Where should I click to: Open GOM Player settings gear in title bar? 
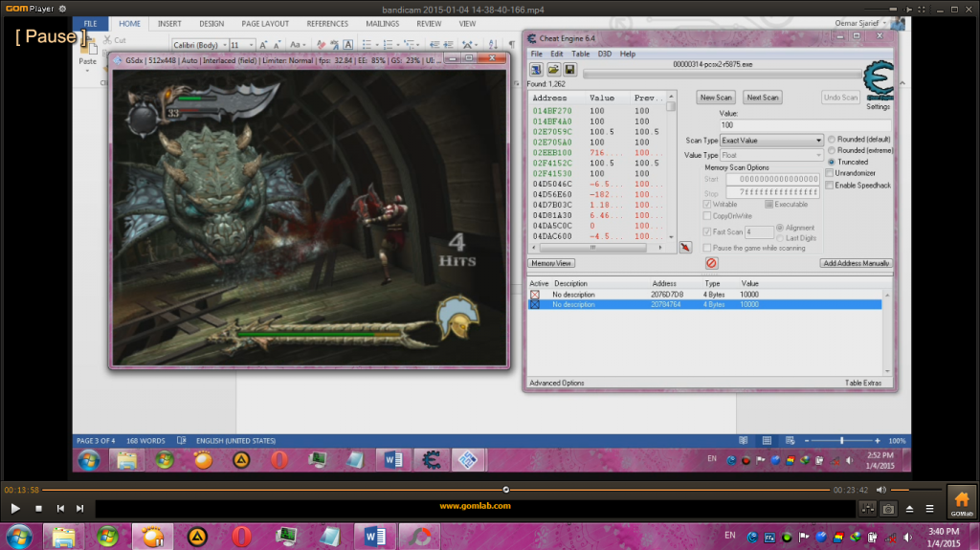coord(62,9)
